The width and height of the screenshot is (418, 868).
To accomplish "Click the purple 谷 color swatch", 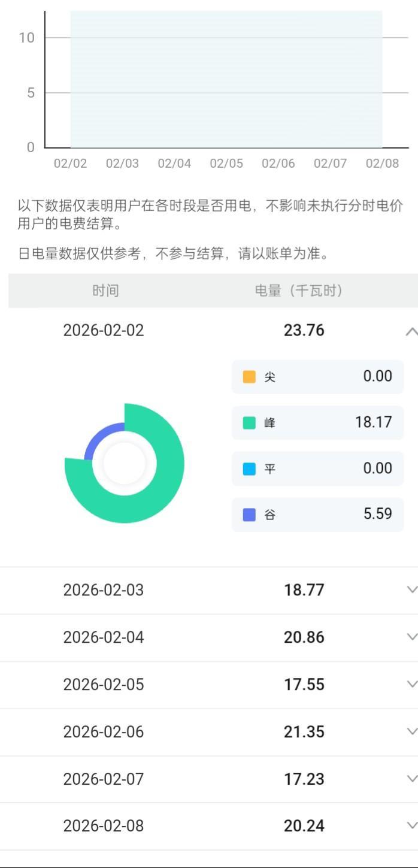I will point(249,515).
